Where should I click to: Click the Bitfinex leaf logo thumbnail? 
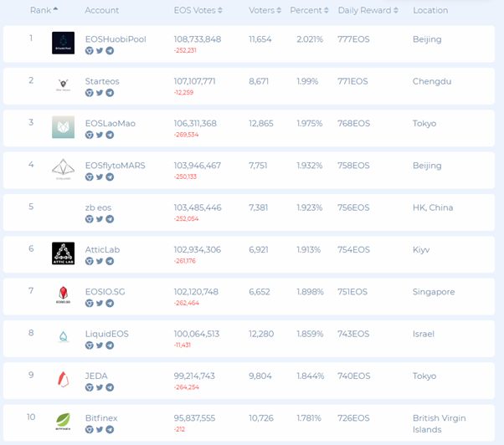(64, 422)
